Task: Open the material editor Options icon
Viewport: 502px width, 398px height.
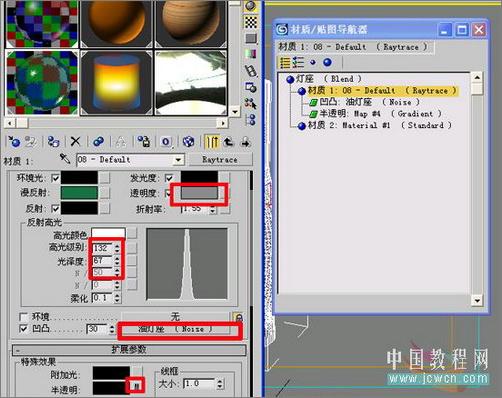Action: 251,87
